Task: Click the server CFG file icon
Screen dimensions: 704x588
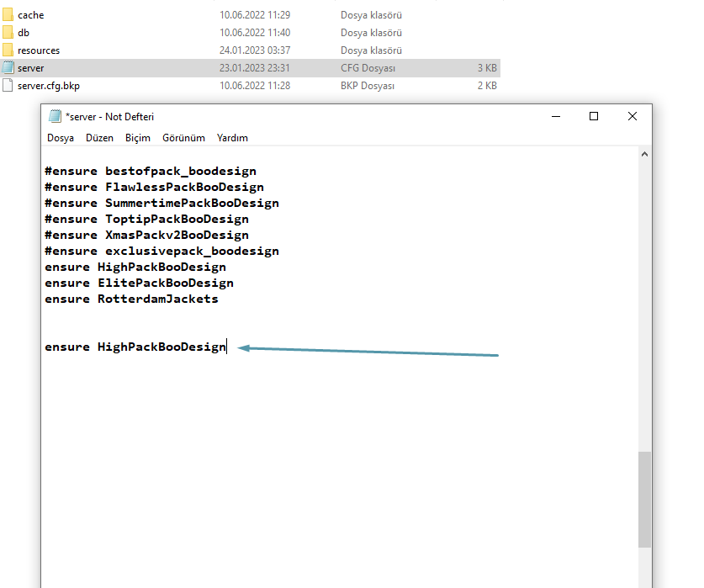Action: click(x=8, y=68)
